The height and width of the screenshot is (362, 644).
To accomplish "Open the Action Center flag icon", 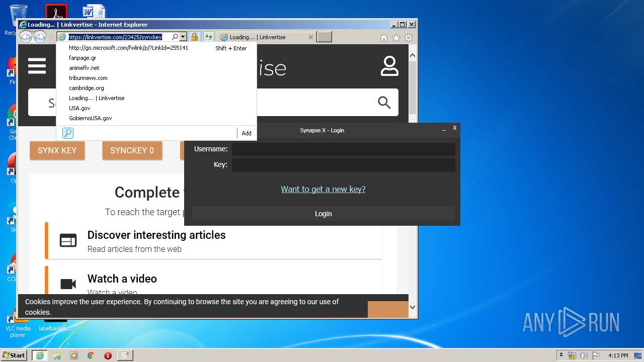I will point(597,355).
